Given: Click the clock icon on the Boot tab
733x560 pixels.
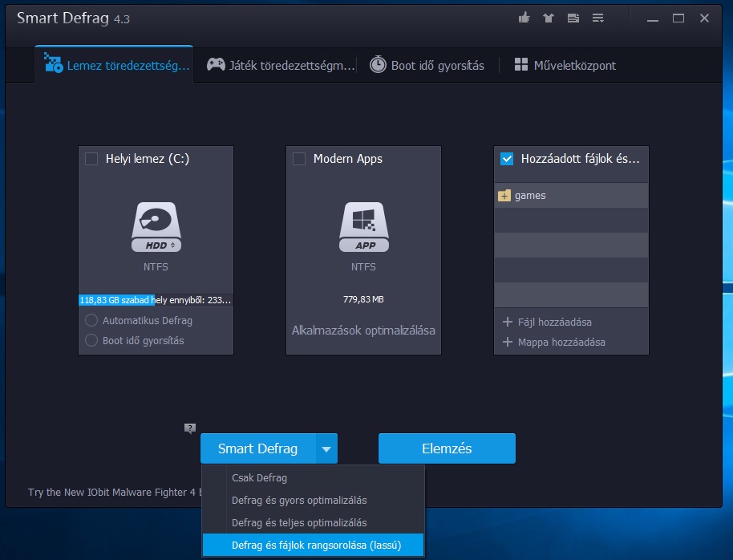Looking at the screenshot, I should point(378,64).
